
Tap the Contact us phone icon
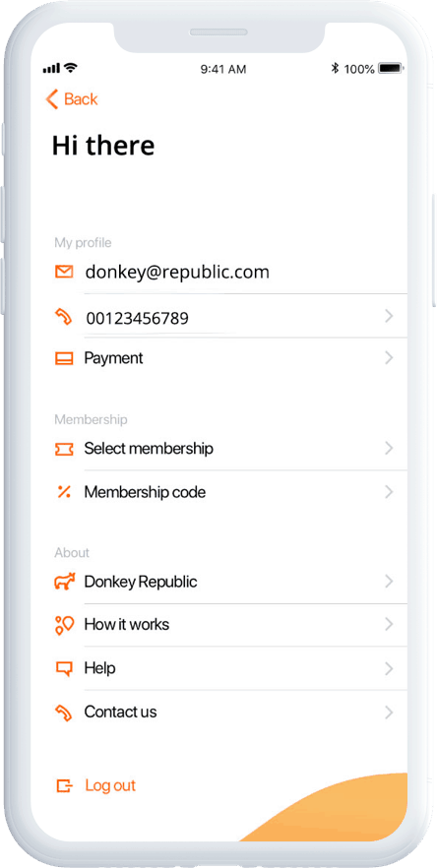[x=64, y=712]
